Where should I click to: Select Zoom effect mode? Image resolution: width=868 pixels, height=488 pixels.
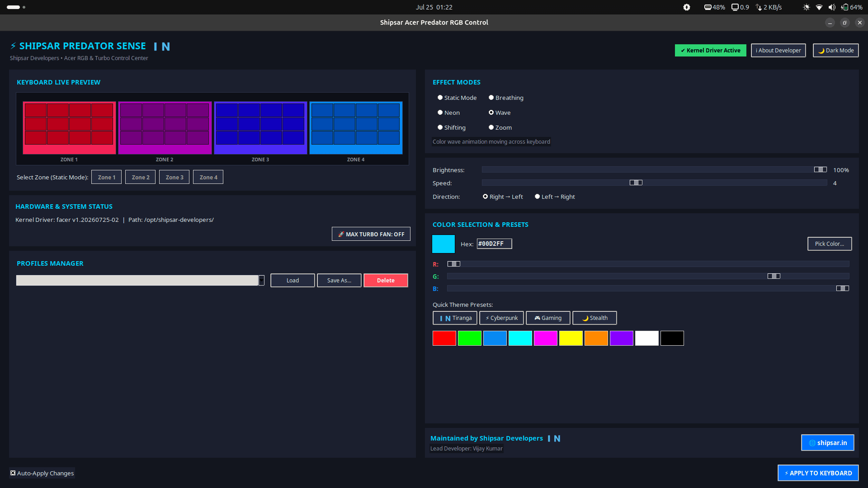(x=500, y=127)
